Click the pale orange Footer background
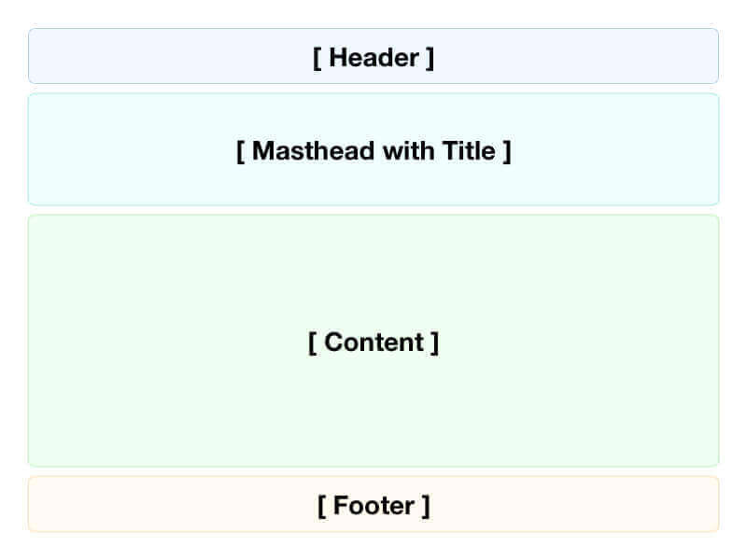The width and height of the screenshot is (747, 560). coord(140,504)
